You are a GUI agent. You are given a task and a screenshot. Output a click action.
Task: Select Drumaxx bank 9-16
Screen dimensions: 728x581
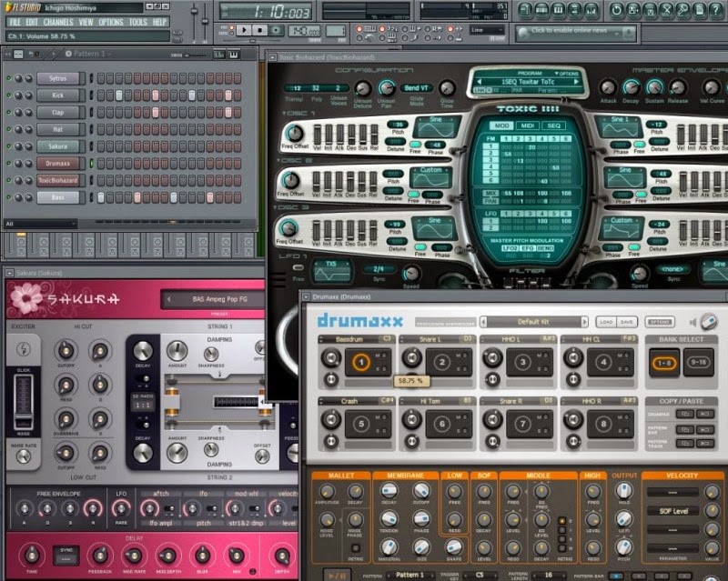tap(698, 362)
